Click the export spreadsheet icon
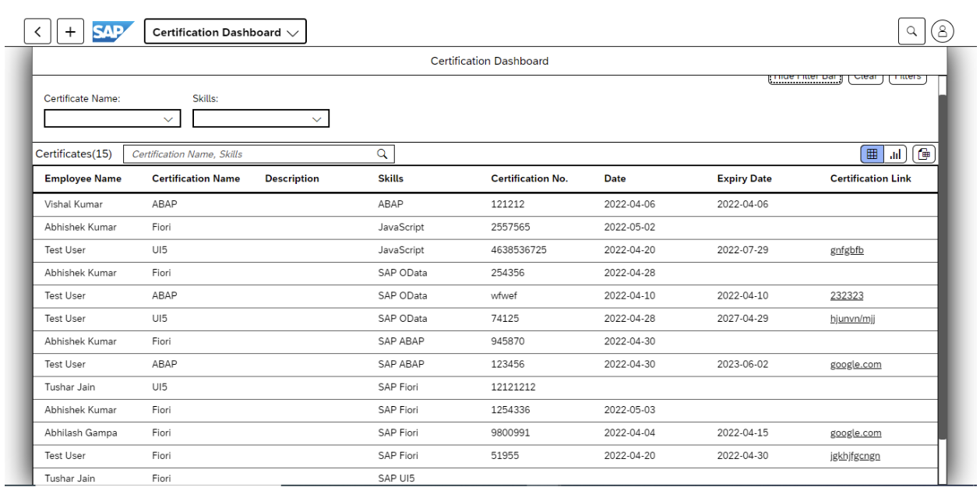Image resolution: width=980 pixels, height=491 pixels. pos(923,154)
